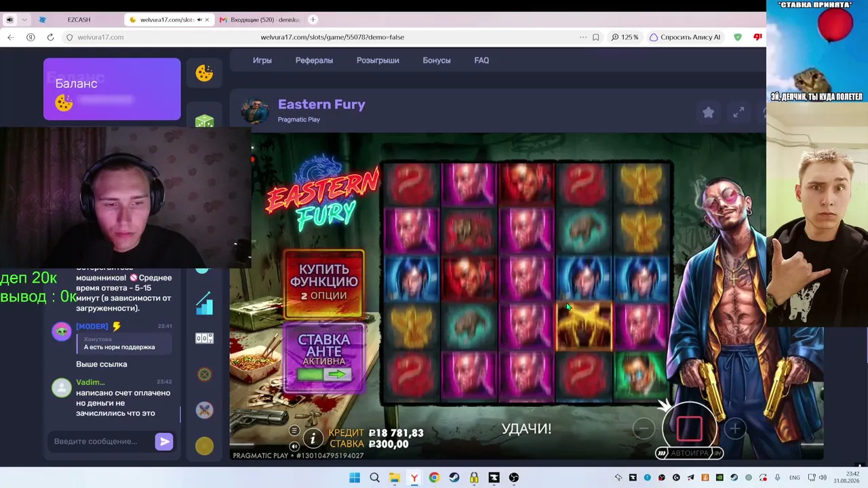
Task: Send the chat message with arrow button
Action: (164, 442)
